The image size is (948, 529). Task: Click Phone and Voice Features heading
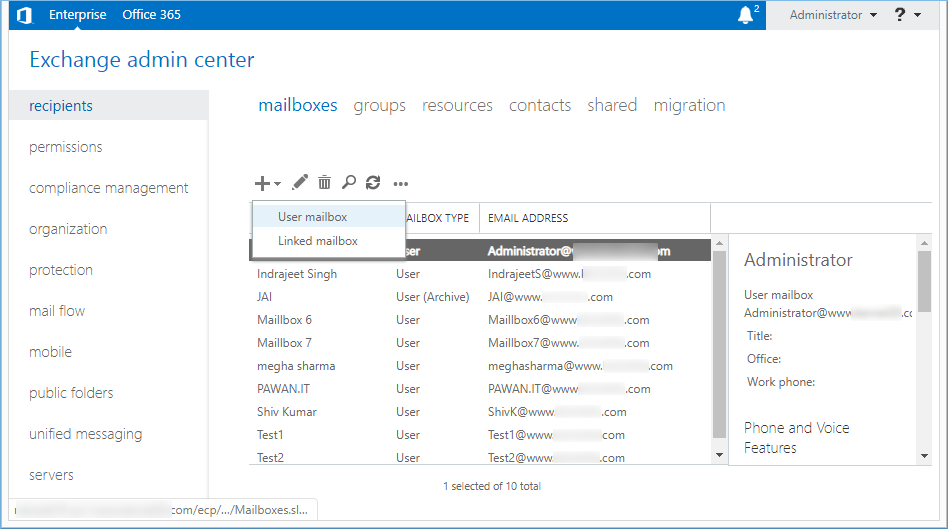(796, 438)
